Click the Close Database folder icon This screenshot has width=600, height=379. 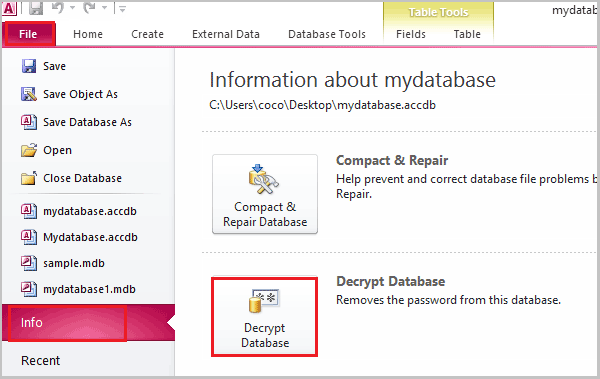click(29, 178)
